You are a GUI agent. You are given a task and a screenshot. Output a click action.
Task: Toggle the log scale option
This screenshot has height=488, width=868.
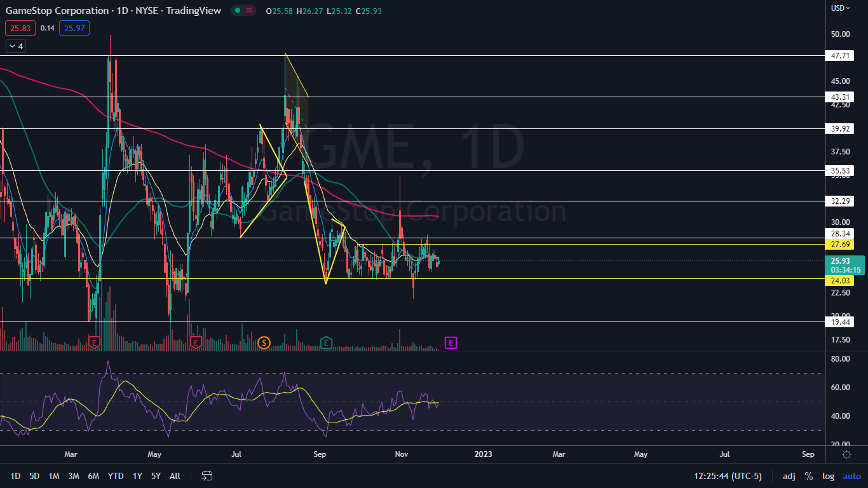pyautogui.click(x=828, y=476)
